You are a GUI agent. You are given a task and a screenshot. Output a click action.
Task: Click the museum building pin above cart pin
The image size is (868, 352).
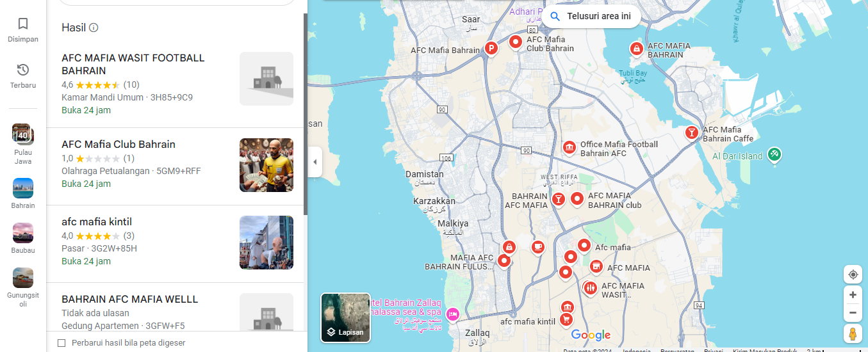click(x=566, y=308)
